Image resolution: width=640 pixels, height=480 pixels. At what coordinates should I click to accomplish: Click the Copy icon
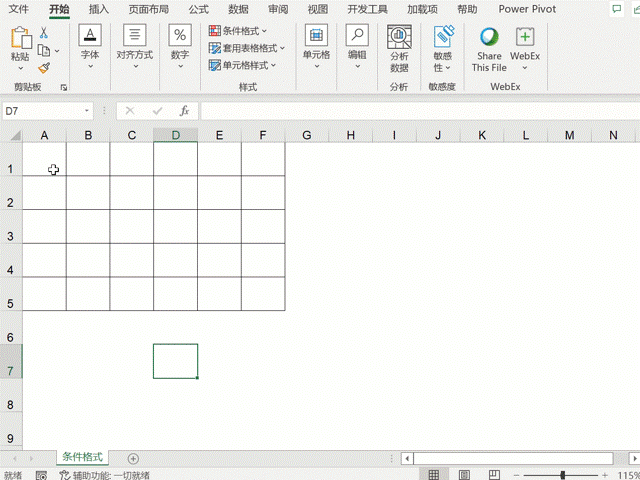[44, 51]
